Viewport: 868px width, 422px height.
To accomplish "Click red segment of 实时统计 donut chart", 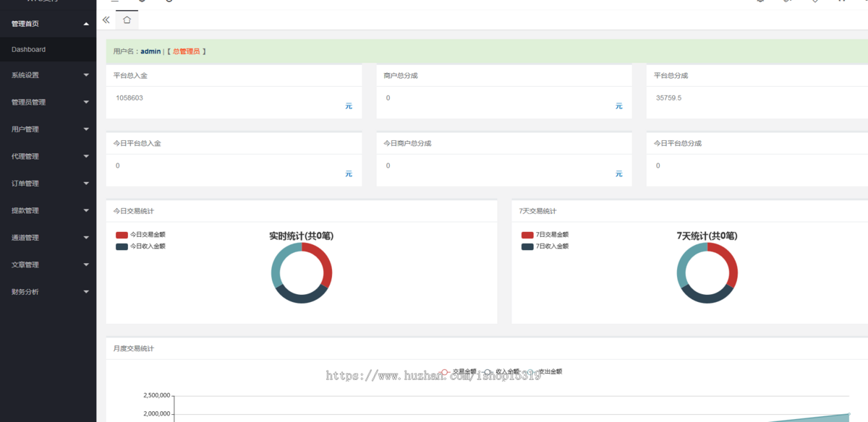I will coord(325,262).
